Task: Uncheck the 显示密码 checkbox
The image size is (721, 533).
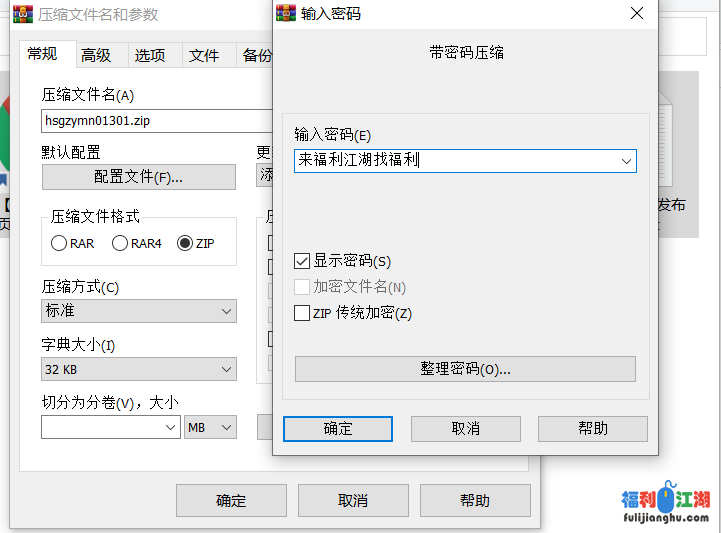Action: point(302,261)
